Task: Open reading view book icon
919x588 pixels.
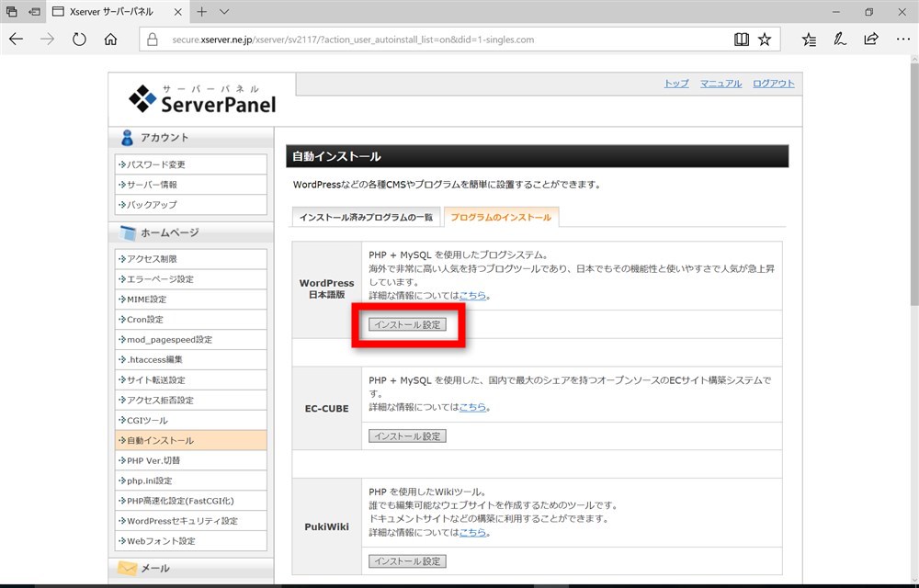Action: (x=742, y=40)
